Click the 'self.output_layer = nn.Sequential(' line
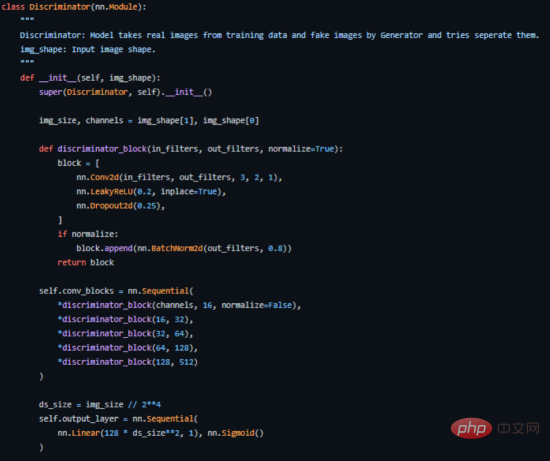Image resolution: width=550 pixels, height=461 pixels. point(119,419)
